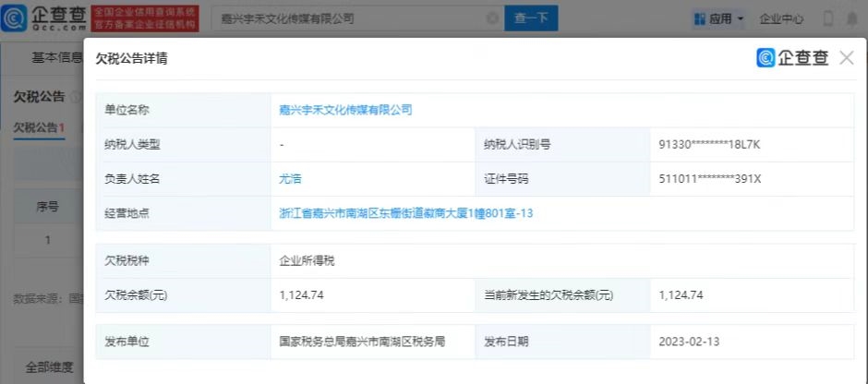The width and height of the screenshot is (868, 384).
Task: Select issuer 国家税务总局嘉兴市南湖区税务局
Action: tap(362, 342)
